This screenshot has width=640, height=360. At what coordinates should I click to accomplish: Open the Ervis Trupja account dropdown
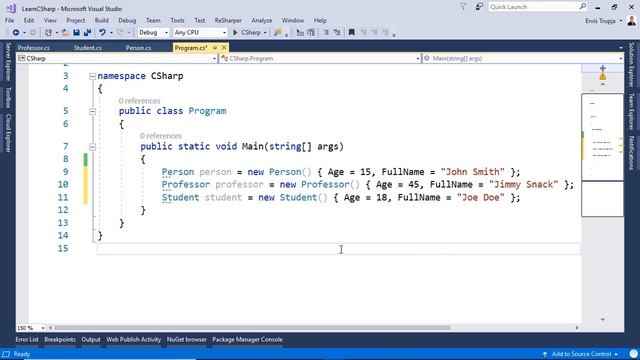tap(604, 20)
